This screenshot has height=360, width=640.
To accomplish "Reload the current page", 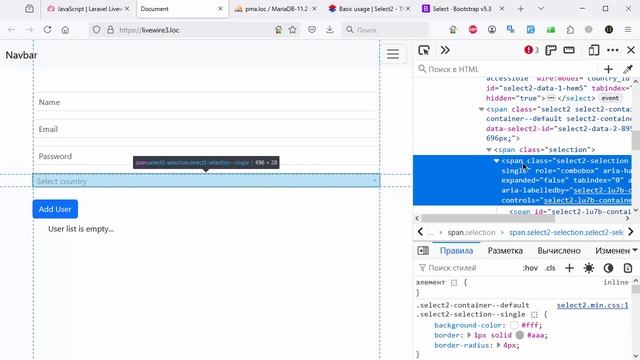I will (x=47, y=29).
